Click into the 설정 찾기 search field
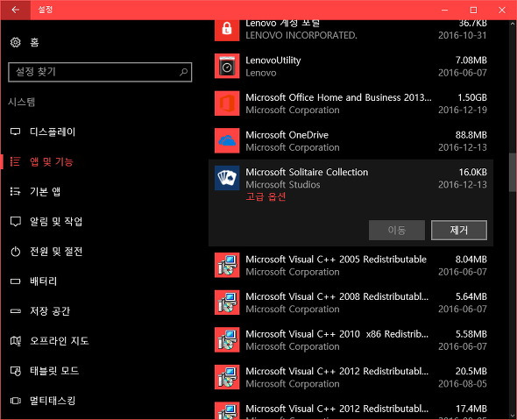 tap(100, 72)
